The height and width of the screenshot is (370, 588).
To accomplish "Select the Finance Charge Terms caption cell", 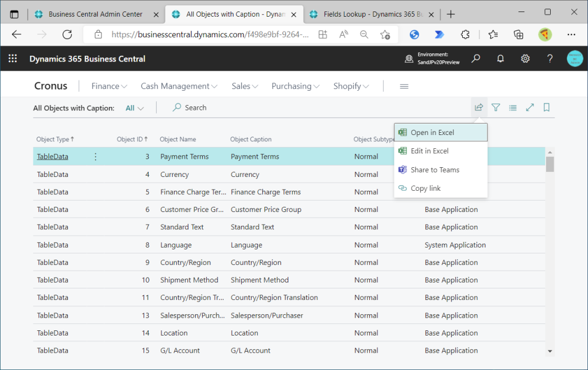I will click(265, 192).
